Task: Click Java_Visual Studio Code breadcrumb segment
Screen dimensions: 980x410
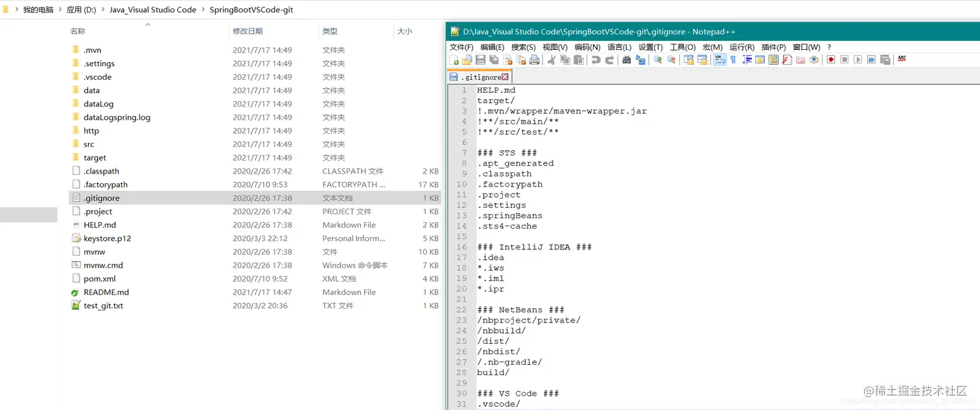Action: [153, 10]
